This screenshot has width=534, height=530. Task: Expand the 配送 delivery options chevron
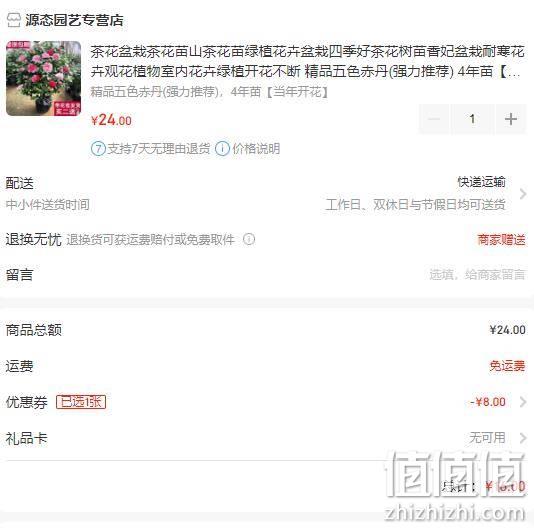coord(523,194)
